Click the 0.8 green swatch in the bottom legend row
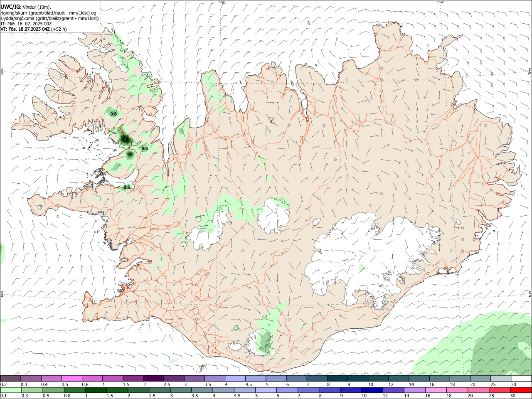The image size is (532, 399). tap(75, 390)
